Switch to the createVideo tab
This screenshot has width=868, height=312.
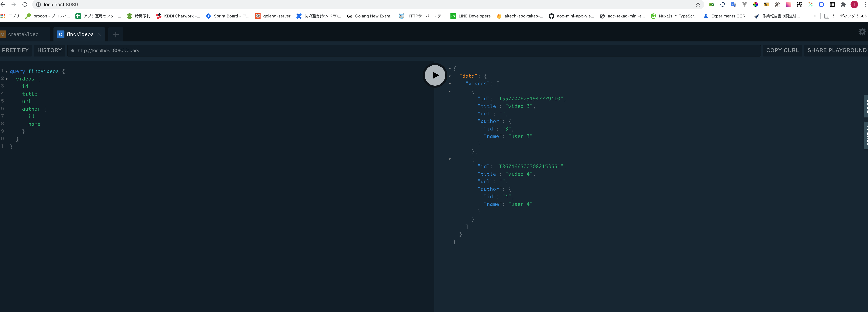(24, 34)
